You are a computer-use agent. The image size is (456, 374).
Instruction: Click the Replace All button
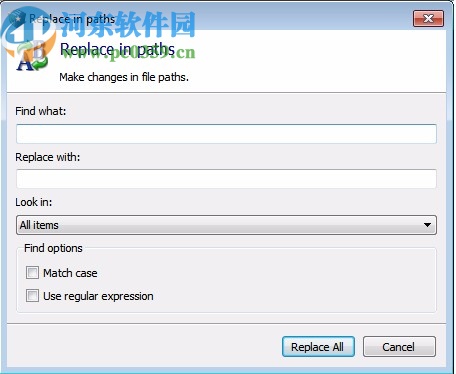tap(318, 347)
